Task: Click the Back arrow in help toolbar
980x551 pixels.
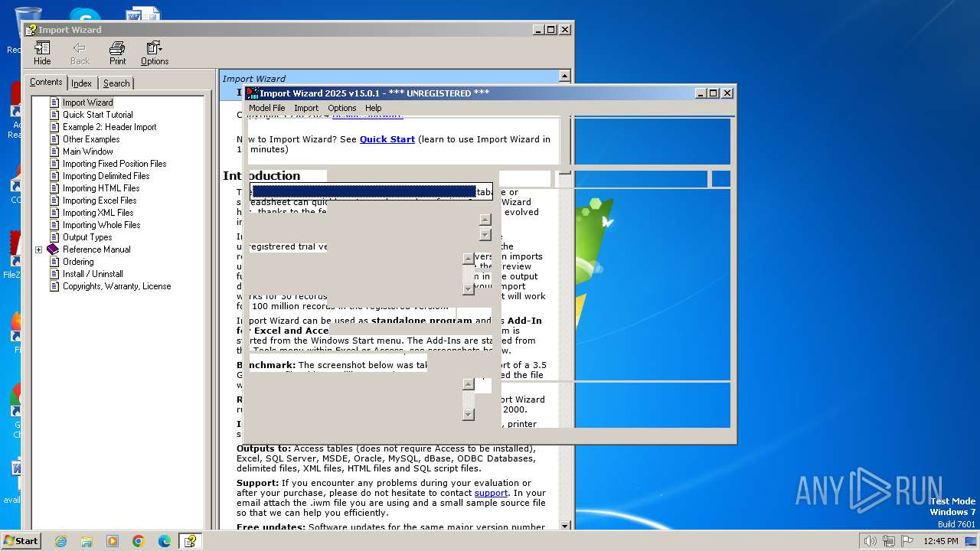Action: pyautogui.click(x=80, y=53)
